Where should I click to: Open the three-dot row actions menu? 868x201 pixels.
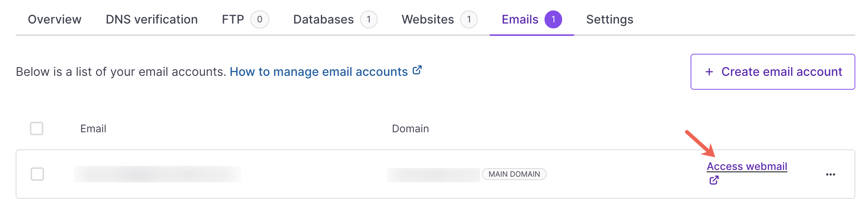[x=830, y=174]
